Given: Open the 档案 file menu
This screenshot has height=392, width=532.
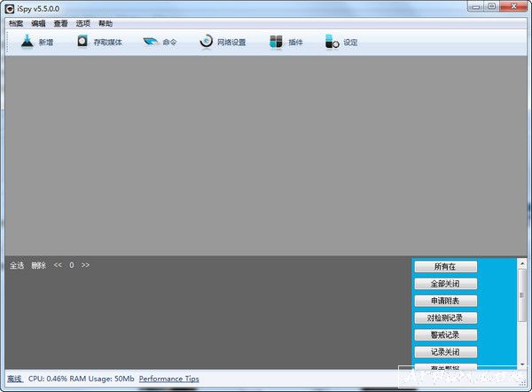Looking at the screenshot, I should point(16,23).
